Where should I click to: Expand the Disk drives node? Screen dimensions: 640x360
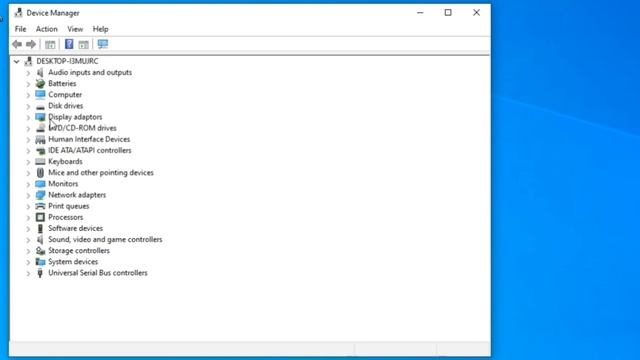(x=28, y=106)
